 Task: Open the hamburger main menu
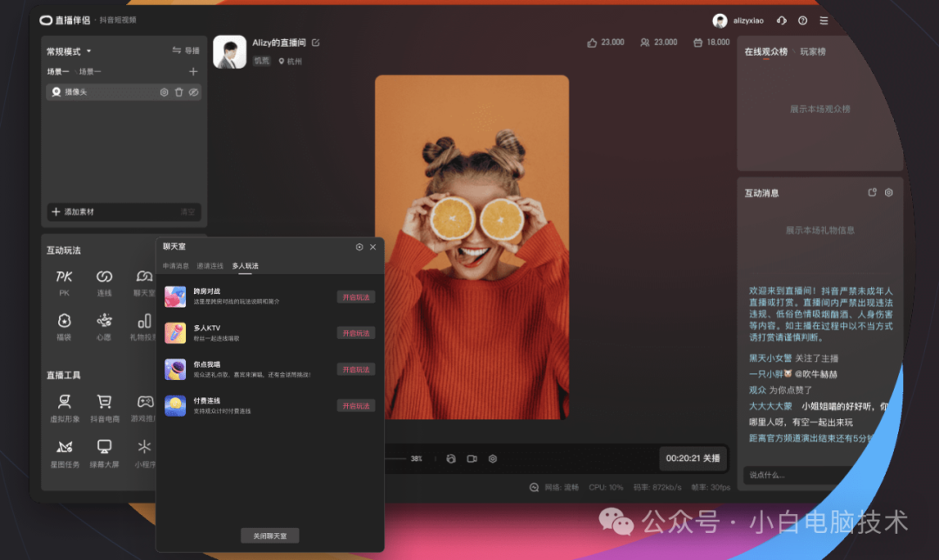pos(824,20)
